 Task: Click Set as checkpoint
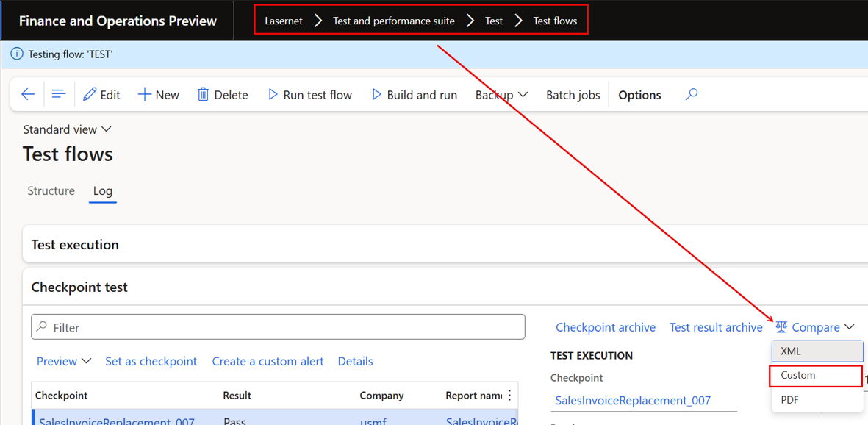point(151,361)
